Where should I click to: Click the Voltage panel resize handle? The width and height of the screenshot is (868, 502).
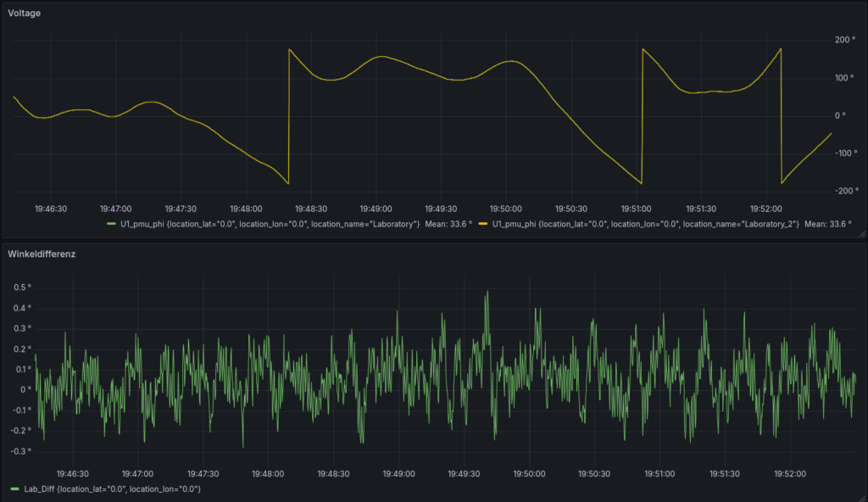tap(861, 232)
